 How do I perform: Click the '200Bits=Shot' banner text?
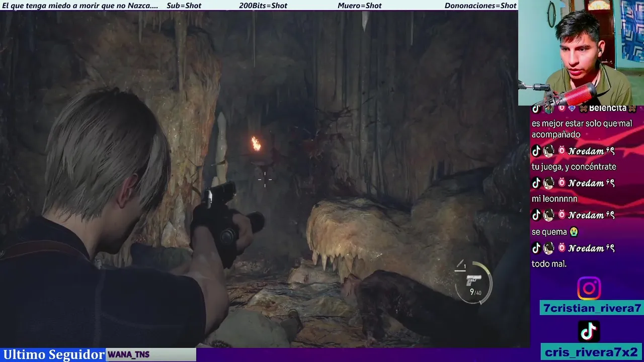263,6
